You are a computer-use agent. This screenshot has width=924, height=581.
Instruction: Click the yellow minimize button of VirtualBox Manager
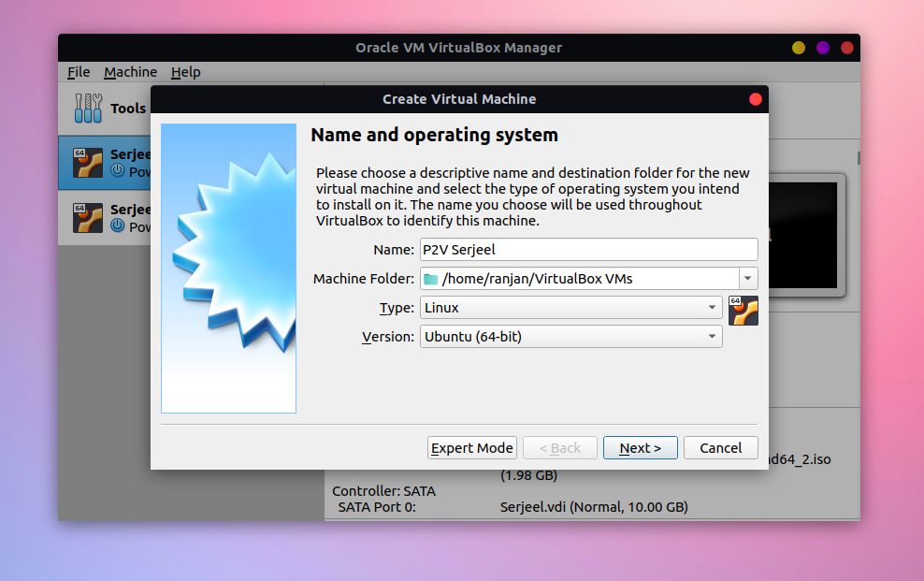(x=799, y=48)
